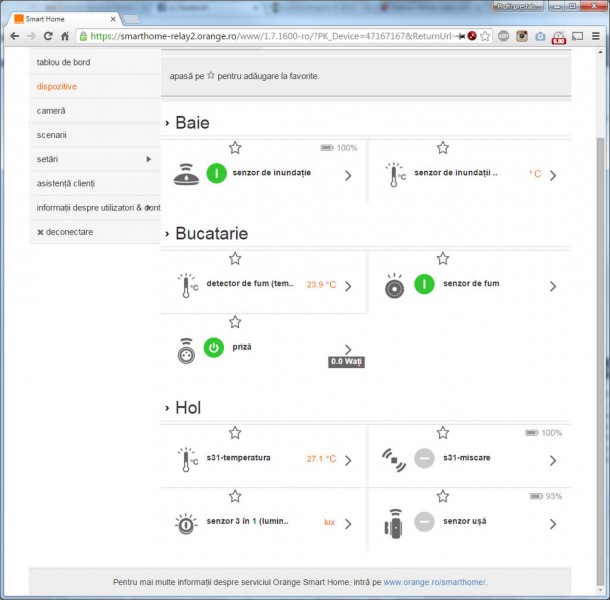Click the deconectare logout link

point(64,231)
